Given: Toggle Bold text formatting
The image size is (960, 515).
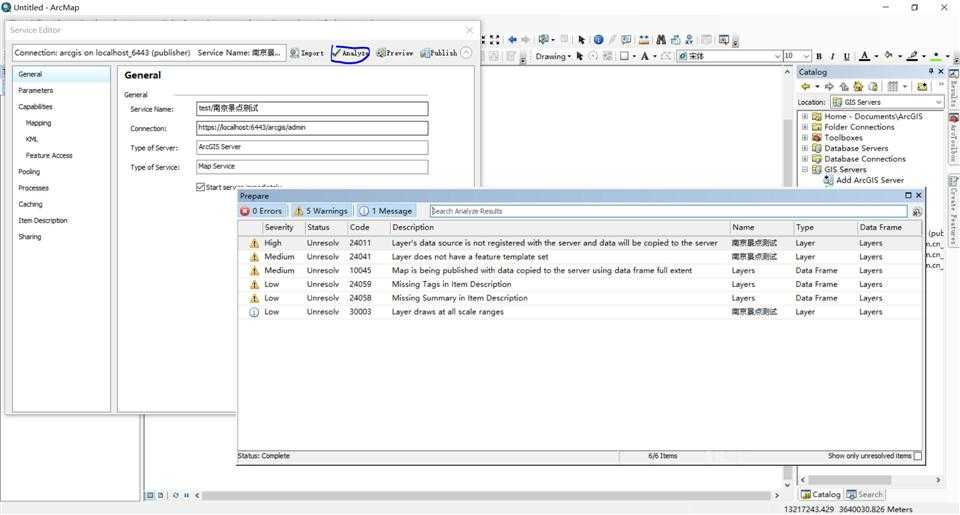Looking at the screenshot, I should pyautogui.click(x=819, y=56).
